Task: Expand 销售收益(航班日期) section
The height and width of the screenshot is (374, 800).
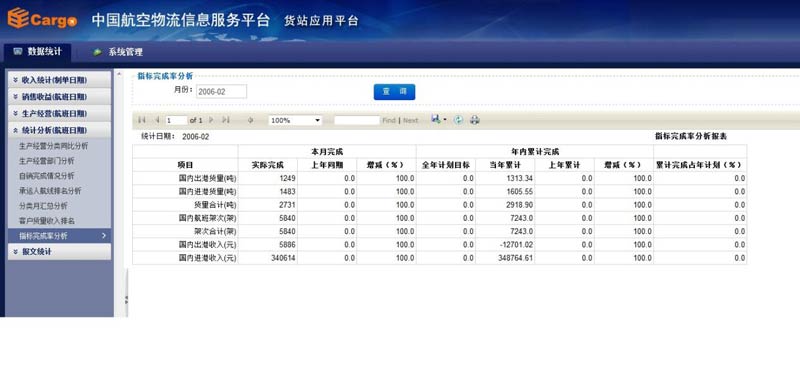Action: [x=59, y=96]
